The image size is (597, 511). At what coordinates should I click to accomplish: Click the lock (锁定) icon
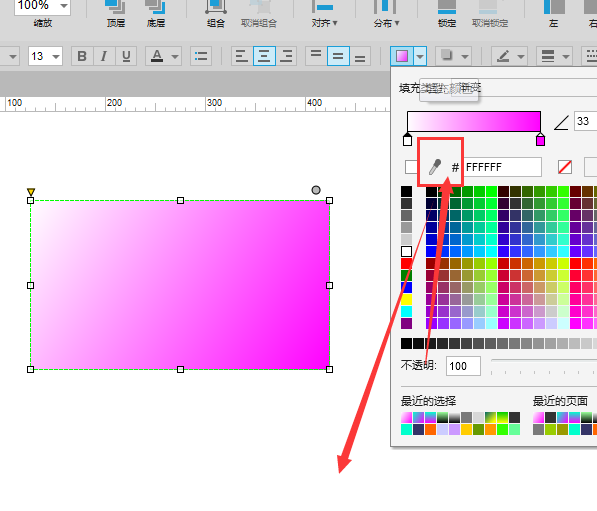tap(447, 7)
